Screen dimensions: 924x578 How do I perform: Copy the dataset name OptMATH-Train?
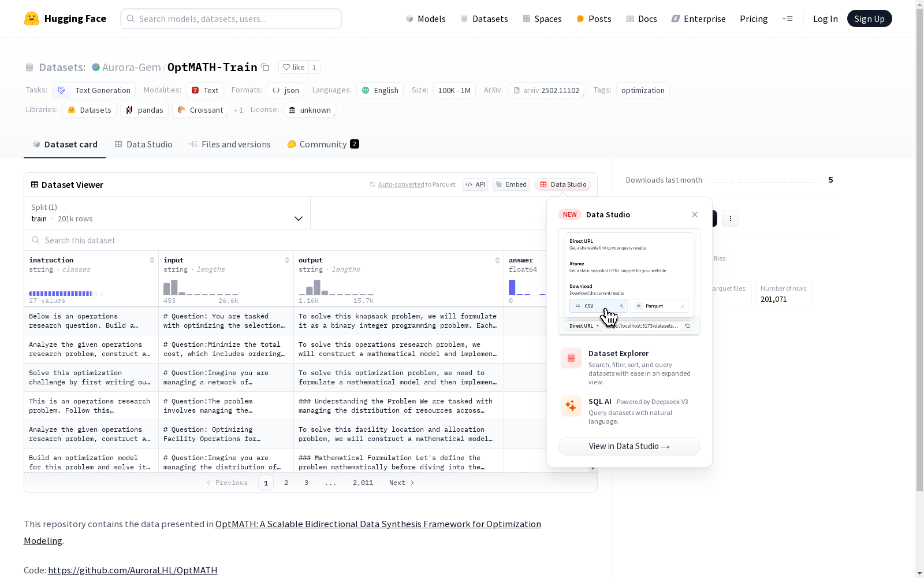tap(265, 67)
